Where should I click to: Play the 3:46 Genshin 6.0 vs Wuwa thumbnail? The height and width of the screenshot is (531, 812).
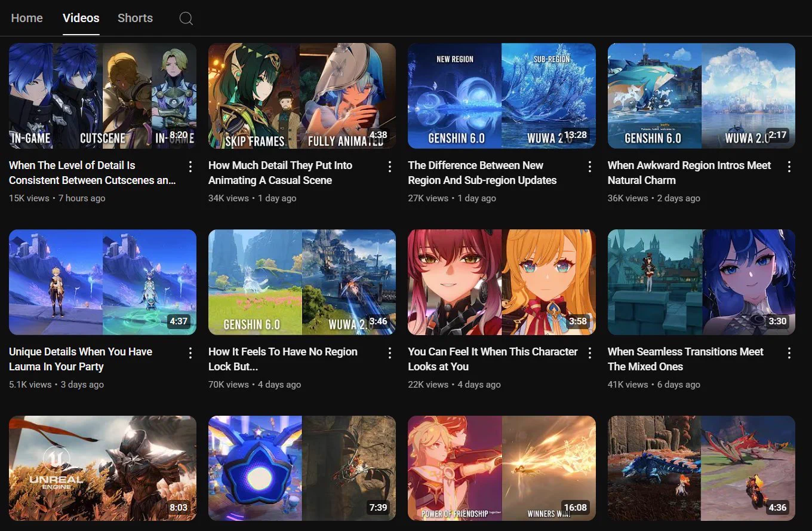click(x=302, y=282)
